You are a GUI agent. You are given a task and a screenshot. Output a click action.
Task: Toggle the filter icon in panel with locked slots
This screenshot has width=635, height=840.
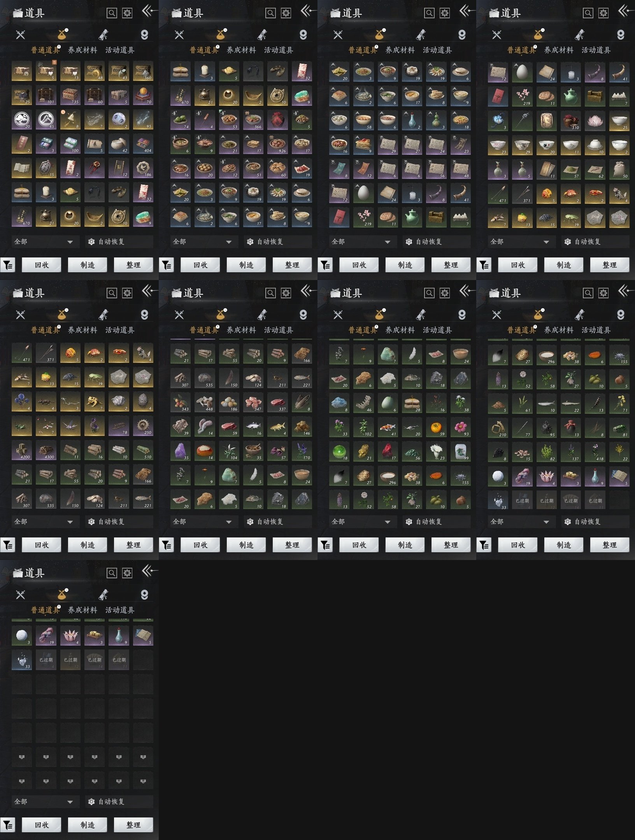pyautogui.click(x=8, y=825)
